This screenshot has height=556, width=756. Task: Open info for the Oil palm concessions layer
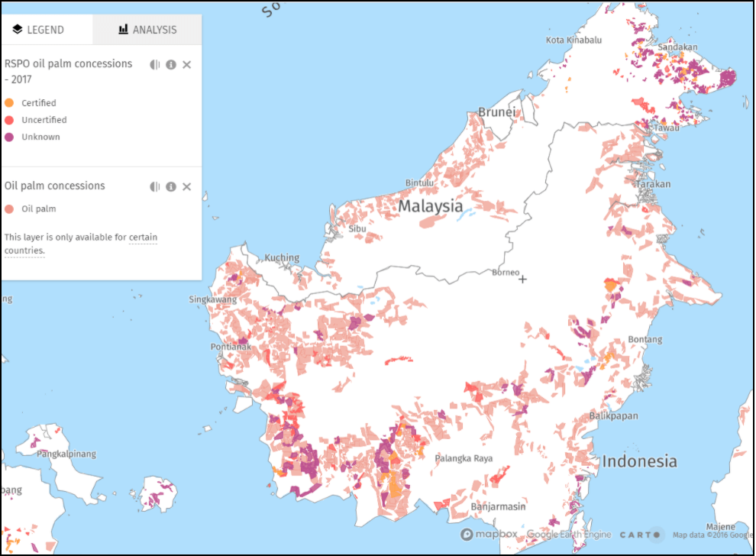coord(171,186)
